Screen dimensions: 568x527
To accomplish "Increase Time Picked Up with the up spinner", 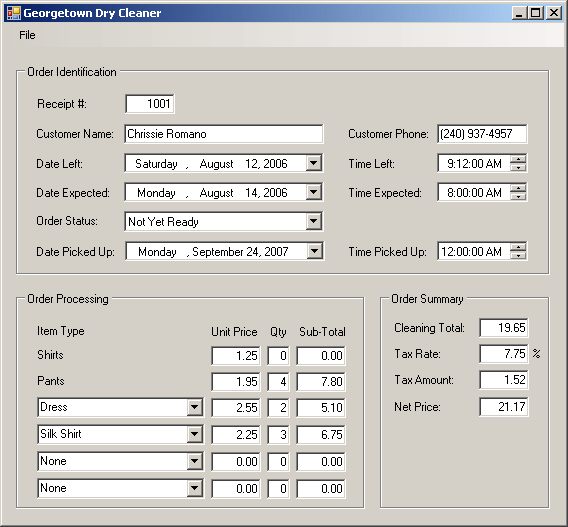I will [518, 247].
